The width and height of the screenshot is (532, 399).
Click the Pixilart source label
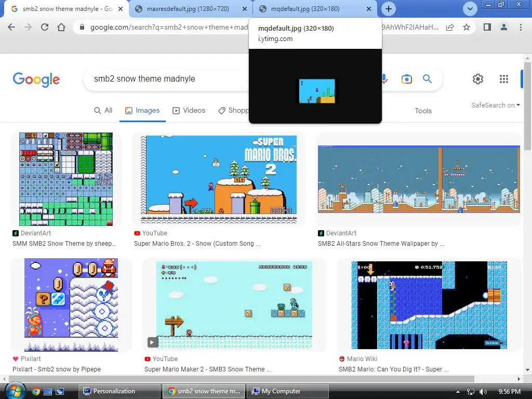coord(31,359)
